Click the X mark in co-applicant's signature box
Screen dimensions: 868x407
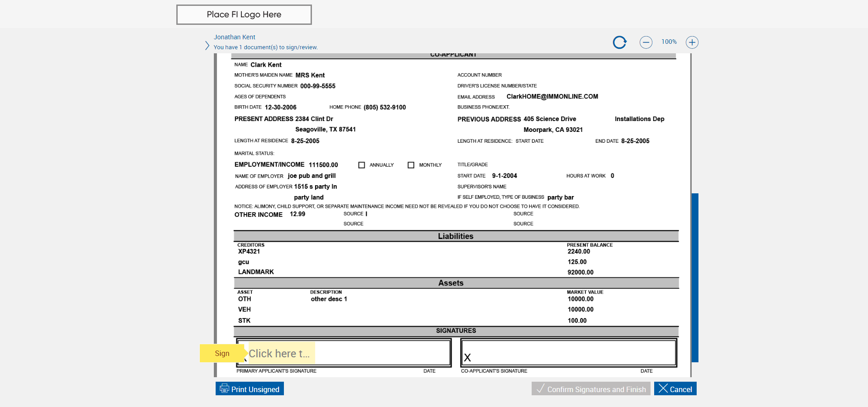pos(467,358)
